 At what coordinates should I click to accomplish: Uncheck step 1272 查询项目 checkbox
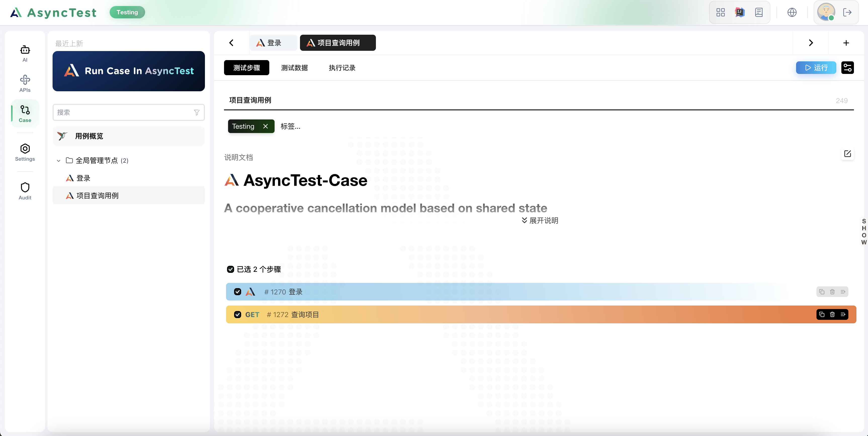pyautogui.click(x=238, y=314)
